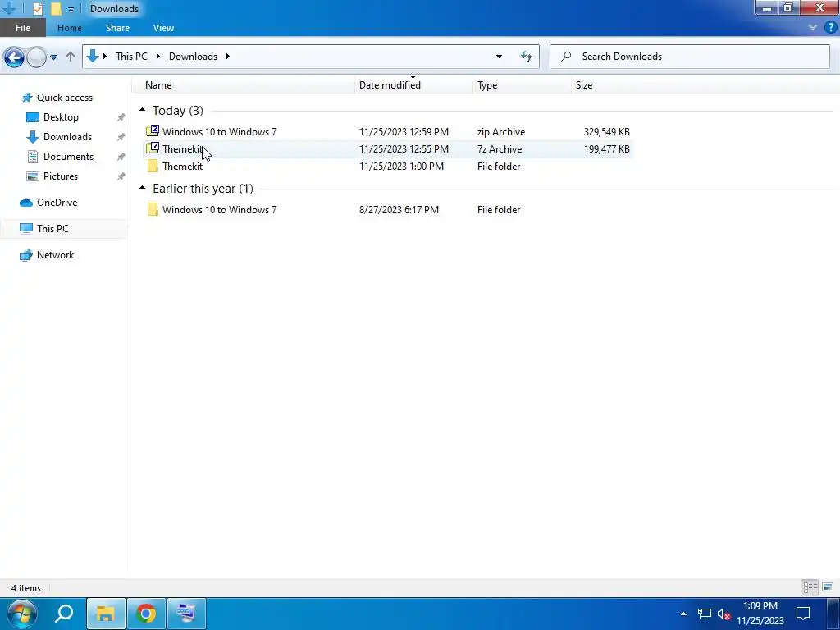
Task: Sort by the Size column header
Action: [x=584, y=85]
